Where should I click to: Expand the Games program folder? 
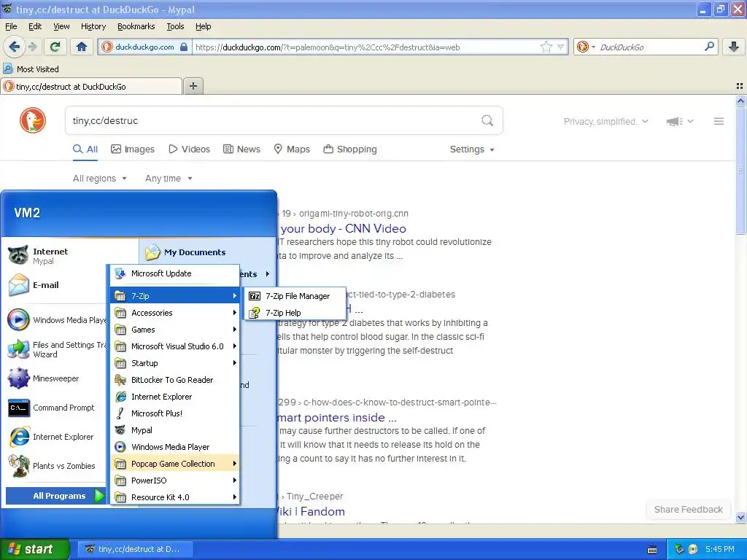point(175,329)
